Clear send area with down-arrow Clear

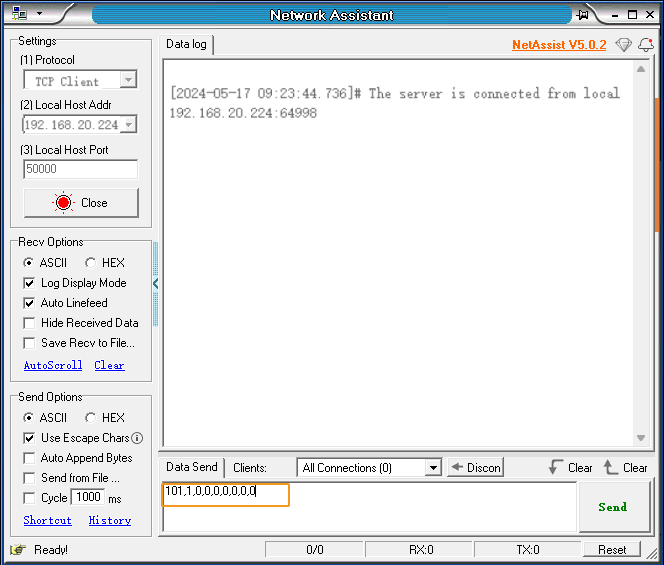pyautogui.click(x=570, y=468)
